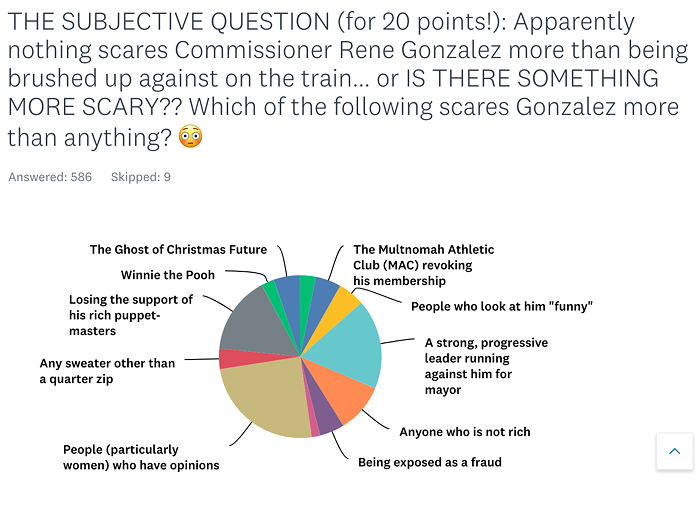The height and width of the screenshot is (505, 700).
Task: Click the flushed face emoji
Action: 191,137
